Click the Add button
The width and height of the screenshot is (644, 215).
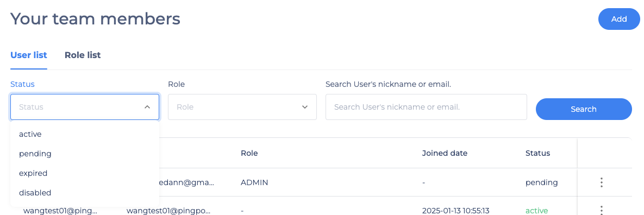619,20
